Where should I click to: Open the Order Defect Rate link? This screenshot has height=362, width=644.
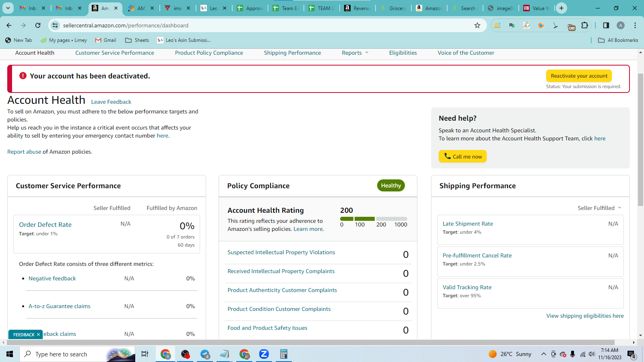point(45,225)
